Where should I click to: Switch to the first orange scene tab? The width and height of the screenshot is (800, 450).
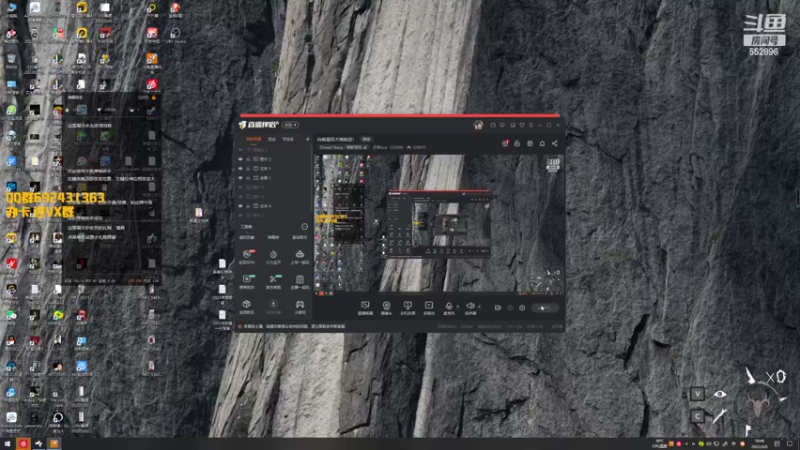pyautogui.click(x=254, y=139)
